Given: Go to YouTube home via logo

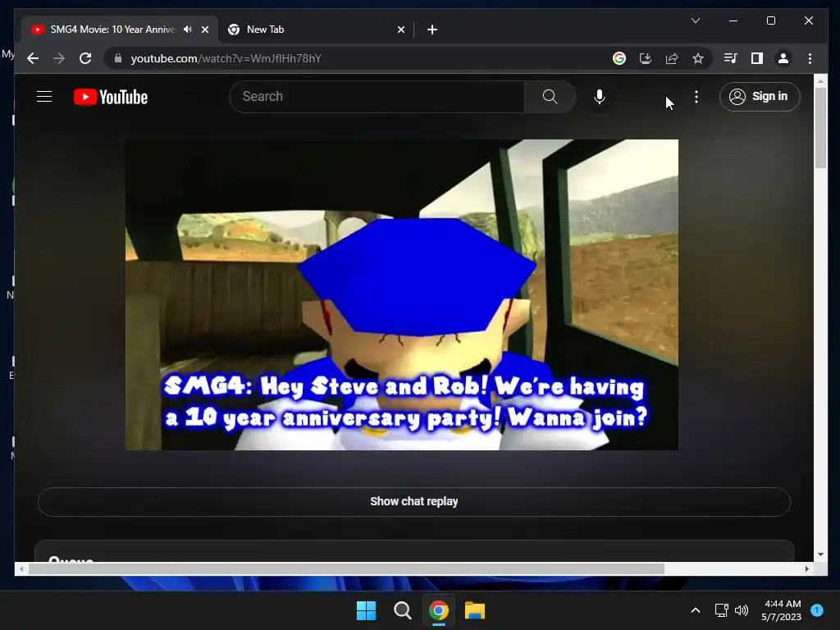Looking at the screenshot, I should 111,97.
